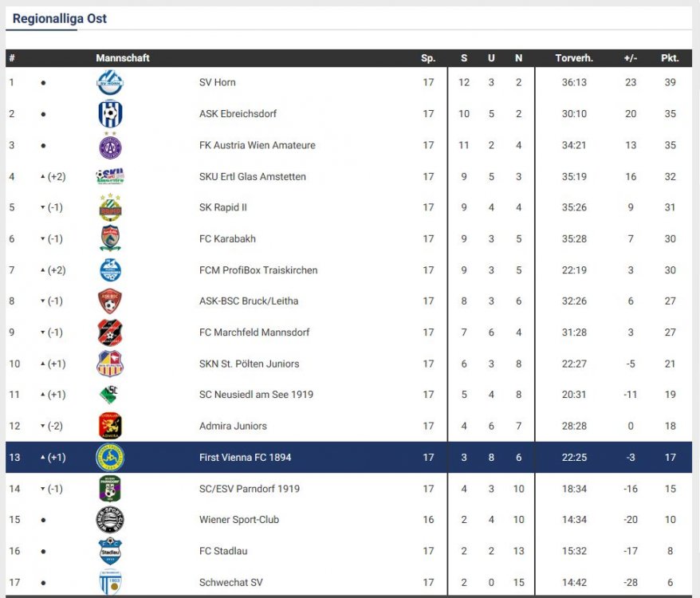Screen dimensions: 700x598
Task: Open the Wiener Sport-Club round logo
Action: (110, 520)
